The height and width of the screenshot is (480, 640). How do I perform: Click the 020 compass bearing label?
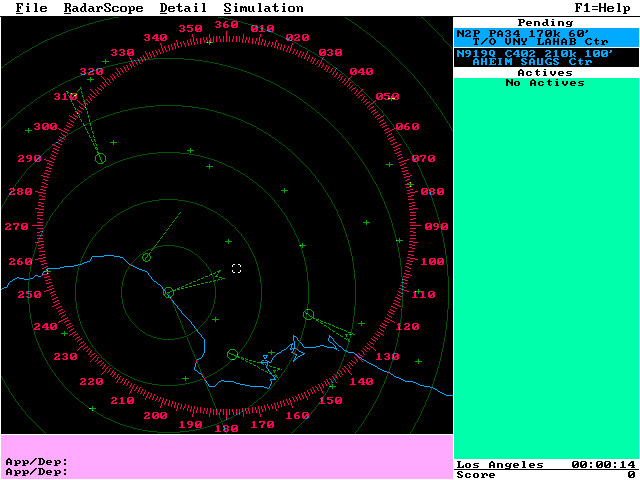(298, 38)
